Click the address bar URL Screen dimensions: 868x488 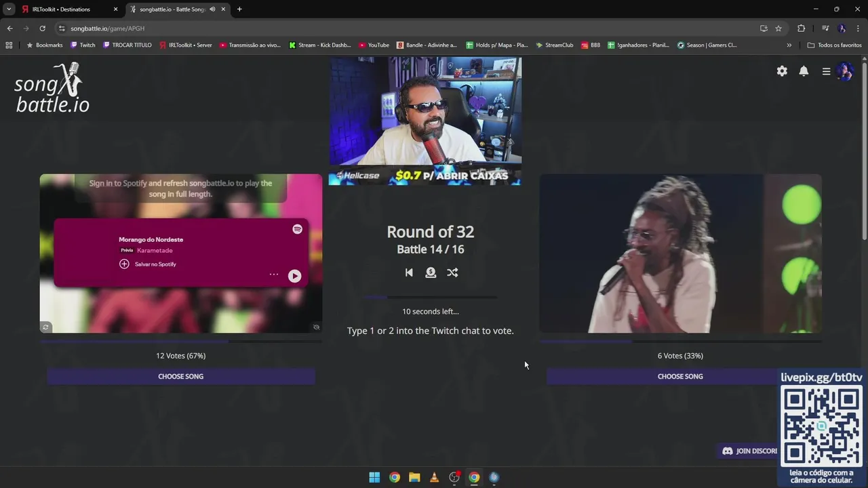pos(108,28)
